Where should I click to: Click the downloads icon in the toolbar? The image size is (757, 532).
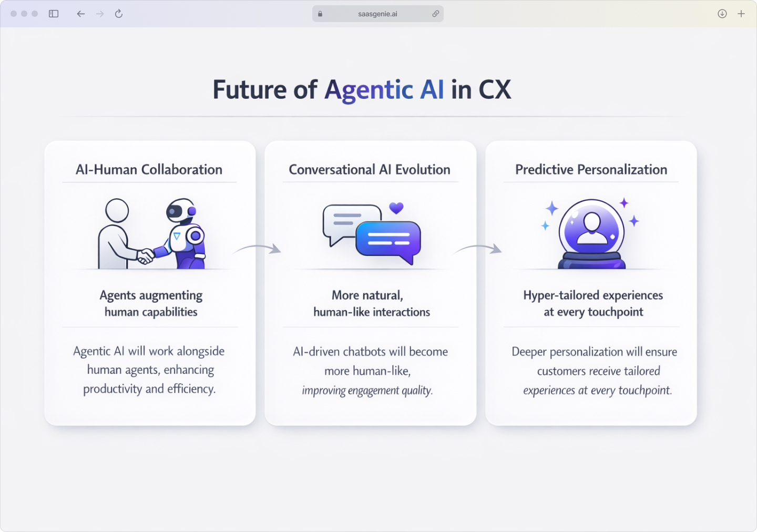pos(722,14)
